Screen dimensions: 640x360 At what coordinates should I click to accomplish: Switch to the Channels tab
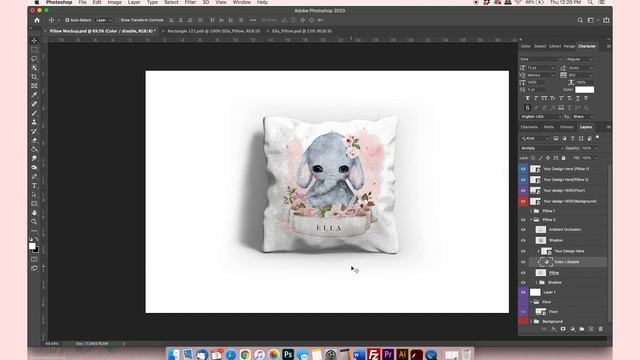pyautogui.click(x=529, y=127)
